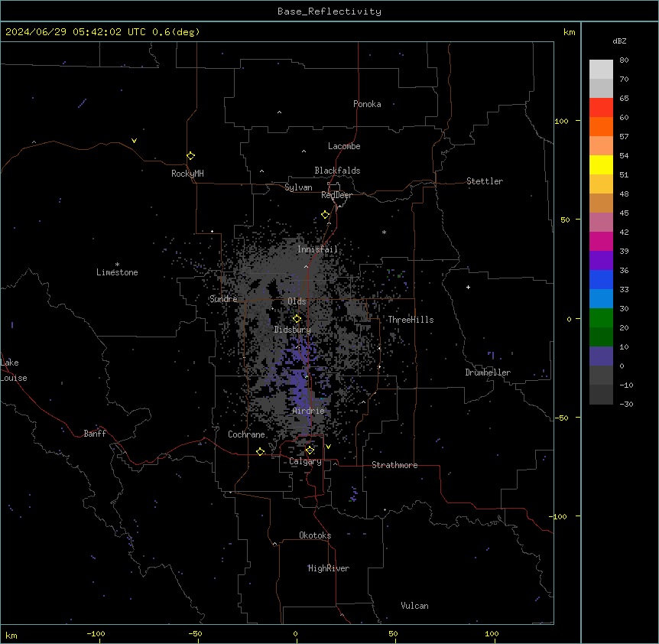659x644 pixels.
Task: Click the Sylvan label
Action: tap(298, 187)
